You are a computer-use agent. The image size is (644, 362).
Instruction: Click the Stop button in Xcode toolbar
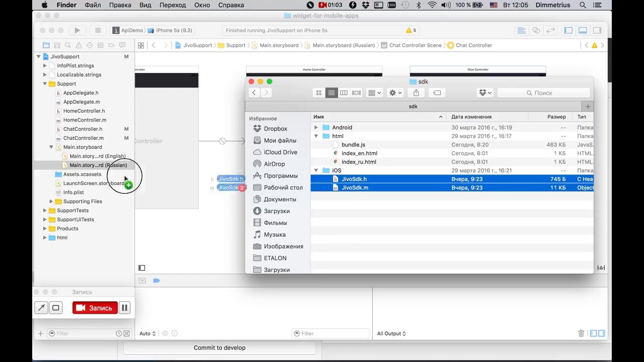pyautogui.click(x=98, y=31)
